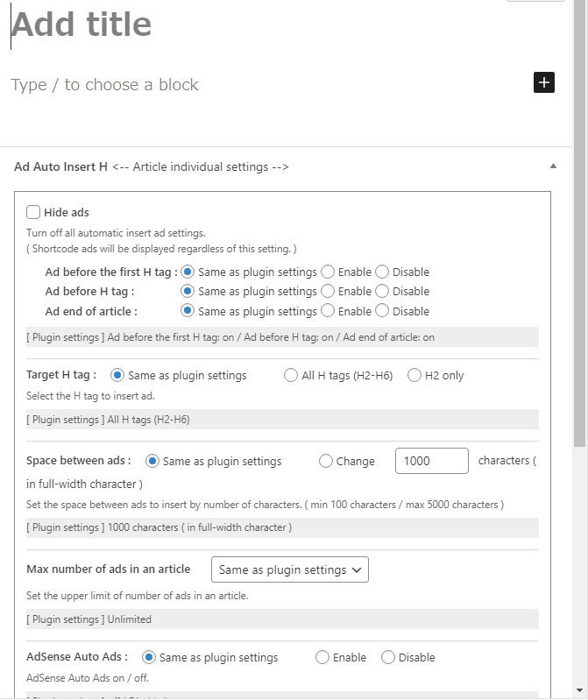Select Disable for Ad before H tag

coord(382,291)
